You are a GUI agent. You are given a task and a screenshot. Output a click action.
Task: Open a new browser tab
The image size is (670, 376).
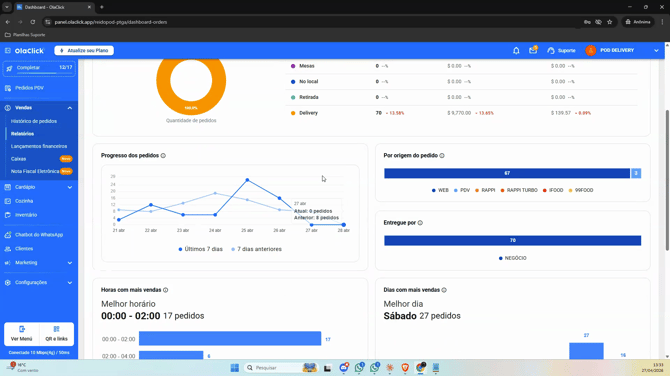coord(102,7)
